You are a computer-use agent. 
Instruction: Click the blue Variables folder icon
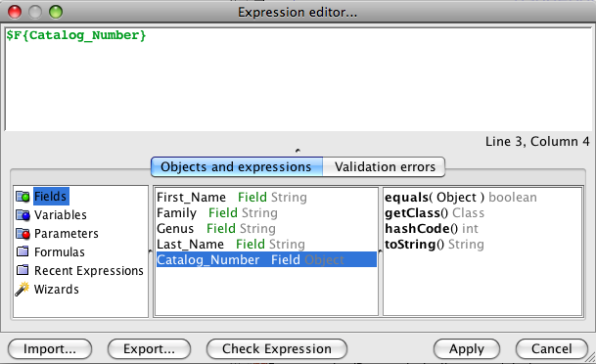23,215
